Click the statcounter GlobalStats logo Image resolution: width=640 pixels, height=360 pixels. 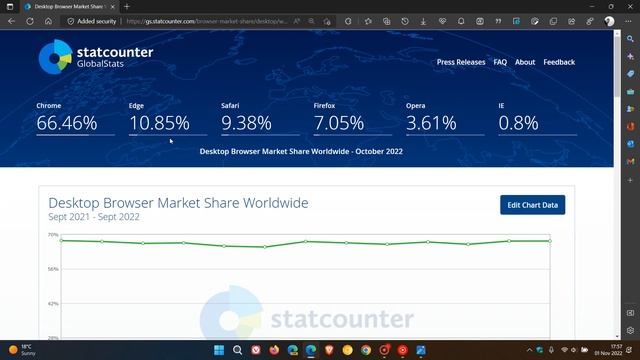(x=96, y=57)
